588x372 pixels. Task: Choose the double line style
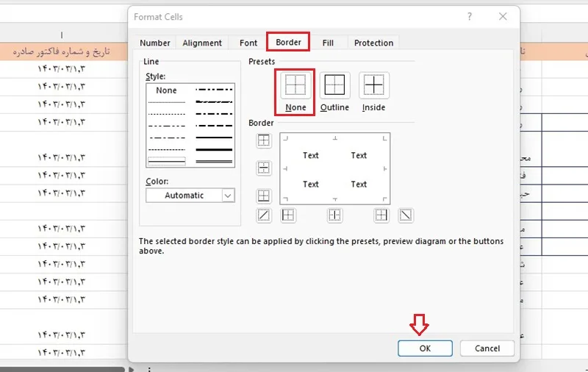[214, 162]
